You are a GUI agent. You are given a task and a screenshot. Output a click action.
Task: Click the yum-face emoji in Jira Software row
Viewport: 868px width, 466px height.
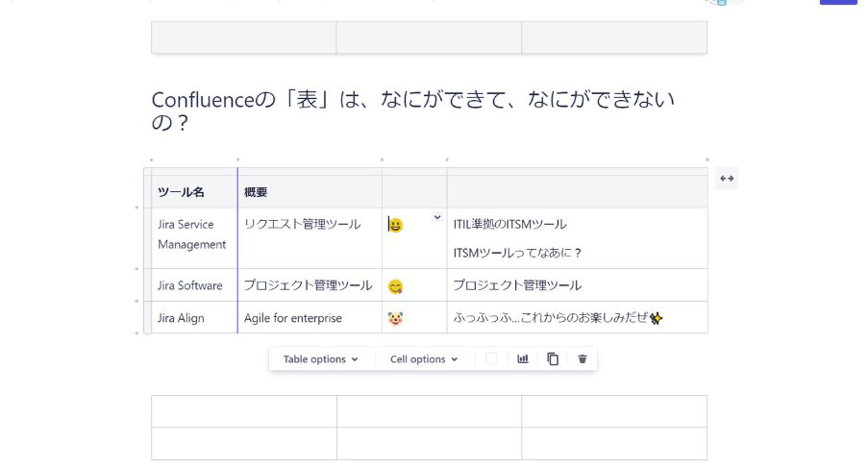(x=395, y=286)
